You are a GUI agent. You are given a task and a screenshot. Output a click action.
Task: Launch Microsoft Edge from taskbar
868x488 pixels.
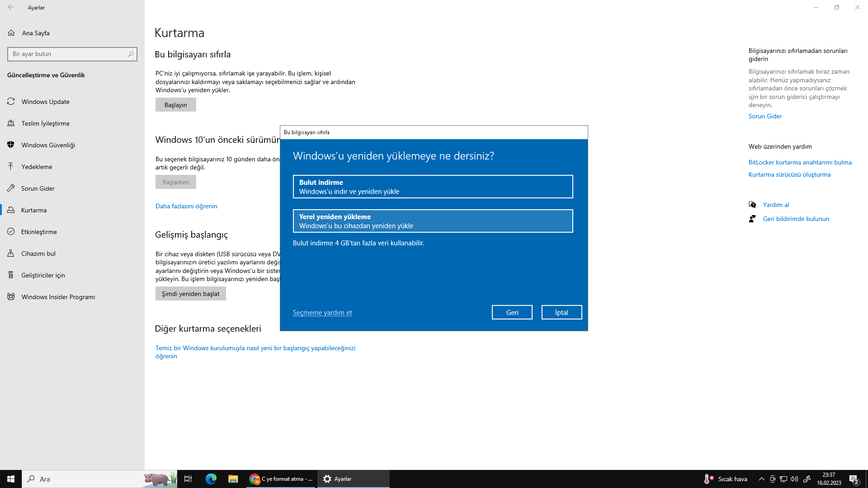tap(211, 479)
